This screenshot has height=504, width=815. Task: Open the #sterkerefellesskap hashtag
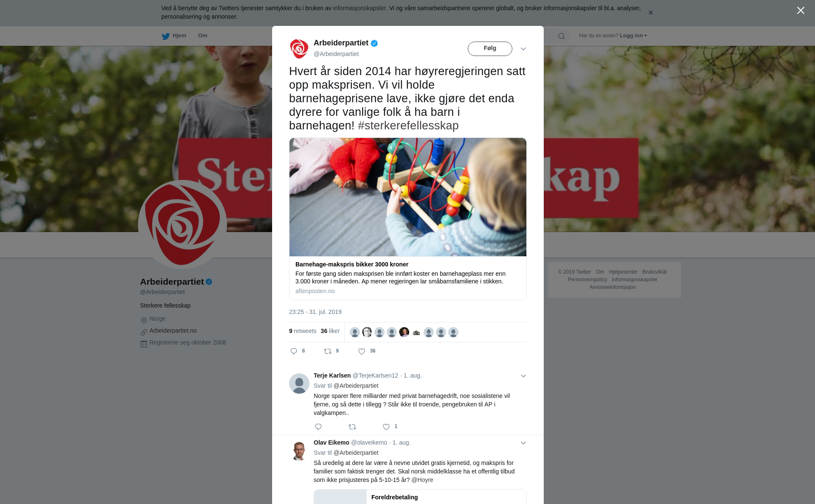pyautogui.click(x=408, y=126)
